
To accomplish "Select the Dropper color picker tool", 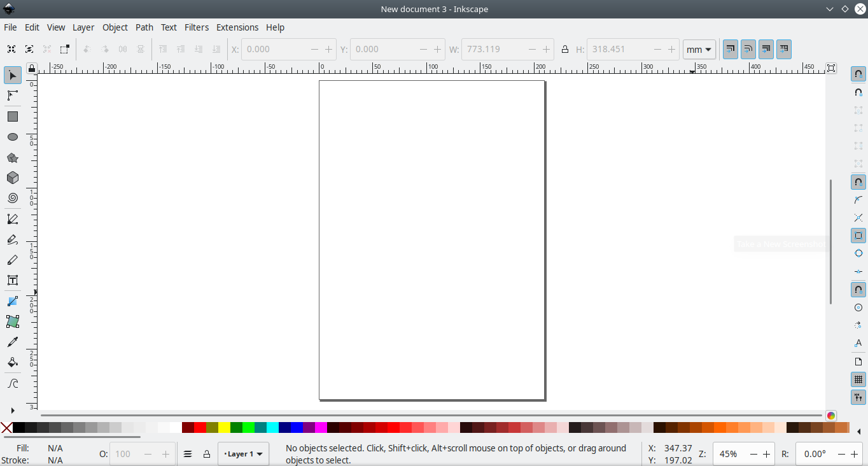I will (x=12, y=342).
